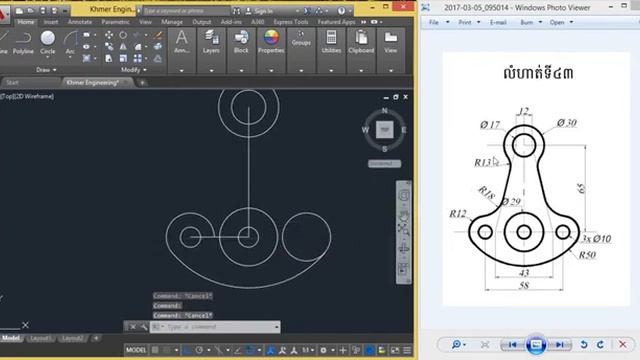The width and height of the screenshot is (640, 360).
Task: Open the Burn dropdown in Photo Viewer
Action: click(531, 22)
